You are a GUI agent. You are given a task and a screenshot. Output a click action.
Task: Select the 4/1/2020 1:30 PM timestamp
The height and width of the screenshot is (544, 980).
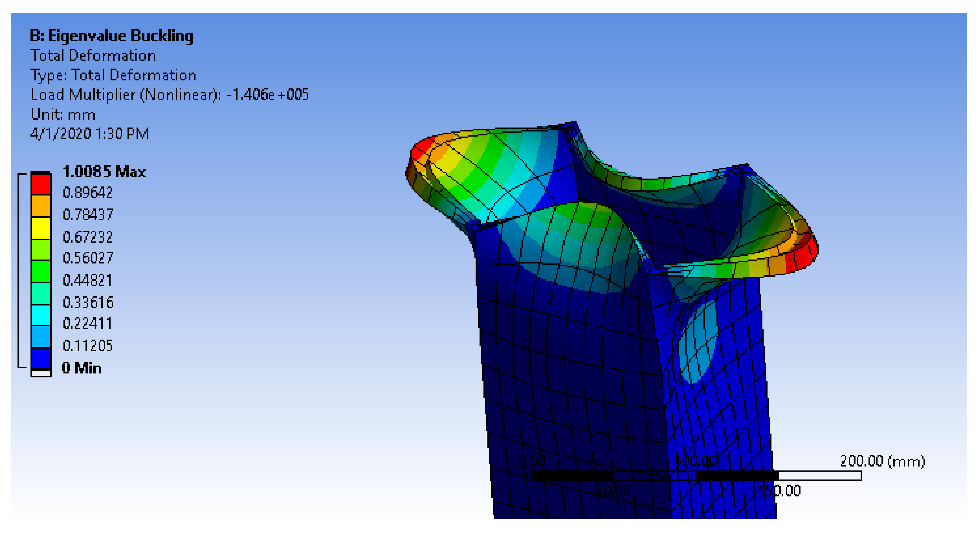90,134
